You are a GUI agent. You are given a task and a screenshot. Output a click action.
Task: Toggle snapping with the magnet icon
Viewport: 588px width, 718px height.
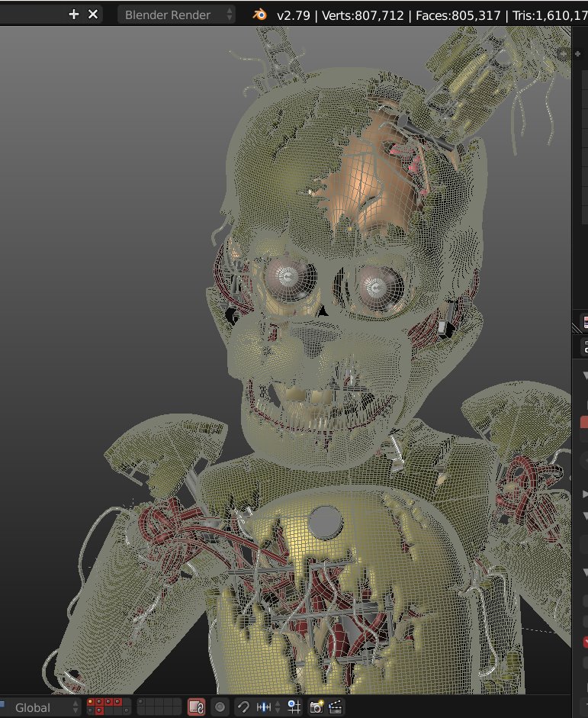[244, 707]
